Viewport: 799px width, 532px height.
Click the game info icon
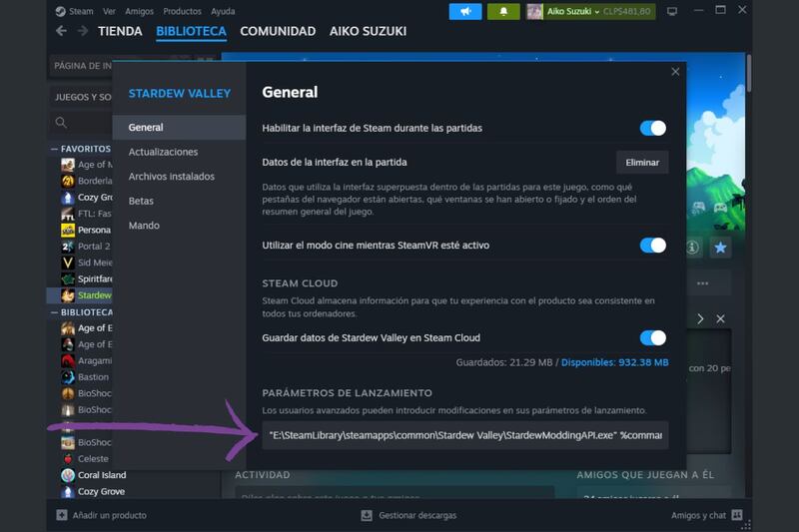[693, 247]
